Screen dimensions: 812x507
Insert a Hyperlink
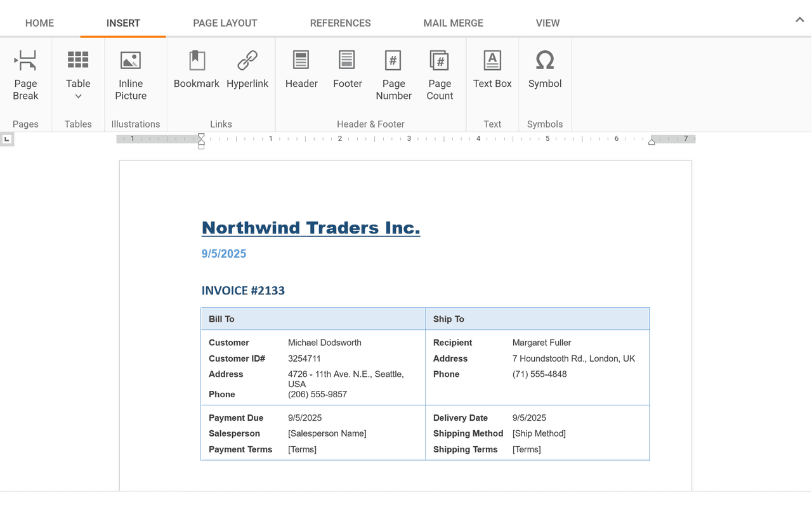[247, 70]
